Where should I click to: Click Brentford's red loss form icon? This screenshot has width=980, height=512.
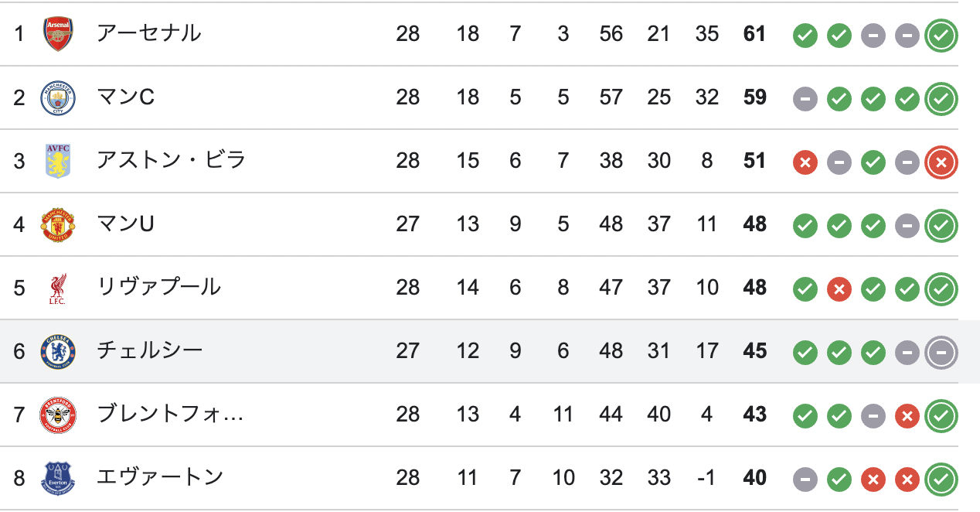click(x=907, y=416)
